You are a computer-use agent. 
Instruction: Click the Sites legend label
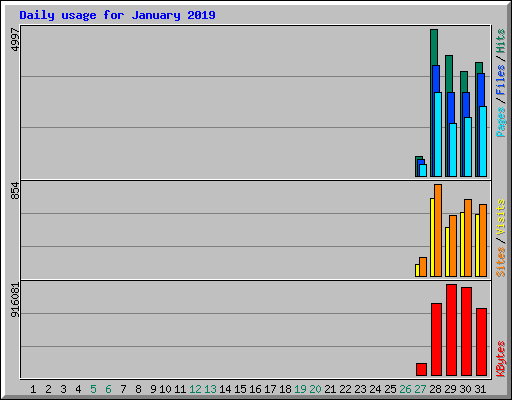click(x=501, y=262)
